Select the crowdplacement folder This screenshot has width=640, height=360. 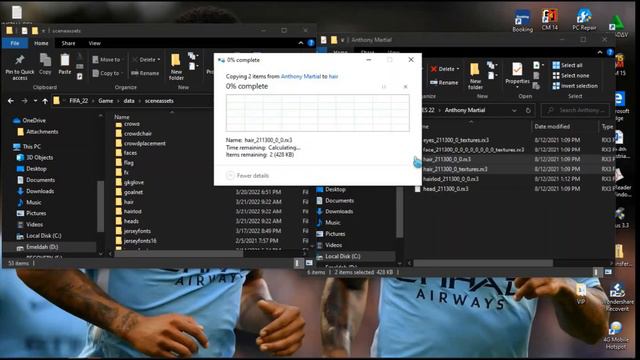coord(144,143)
